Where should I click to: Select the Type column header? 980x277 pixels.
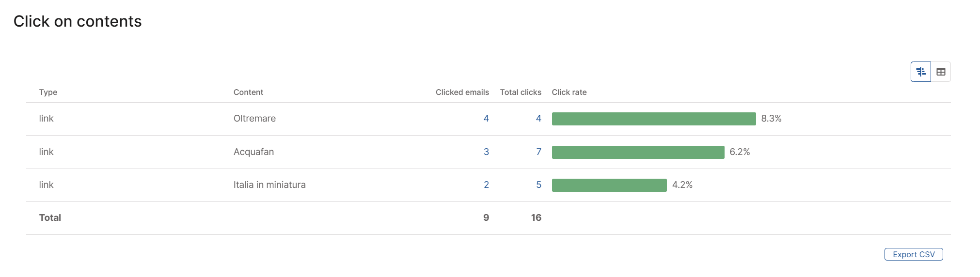(x=48, y=92)
